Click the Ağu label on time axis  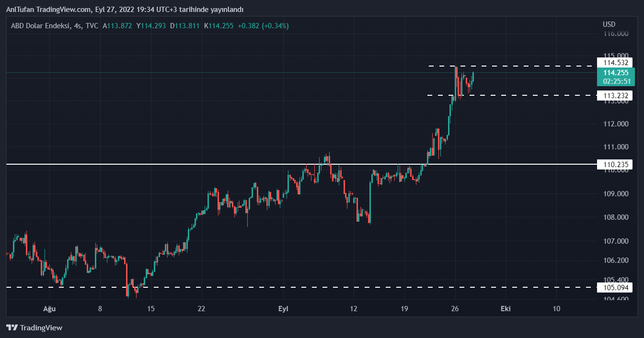pos(49,309)
